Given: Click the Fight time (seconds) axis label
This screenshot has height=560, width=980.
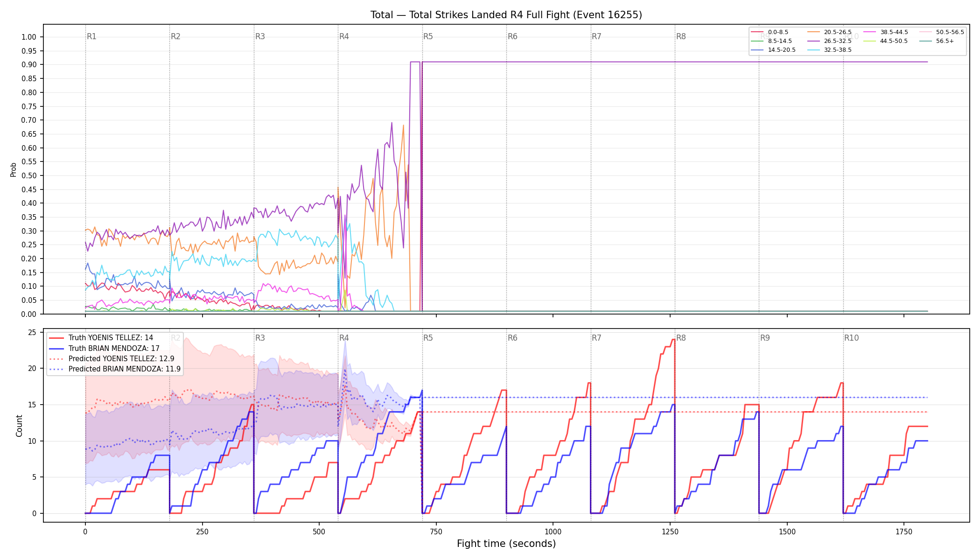Looking at the screenshot, I should [x=506, y=544].
